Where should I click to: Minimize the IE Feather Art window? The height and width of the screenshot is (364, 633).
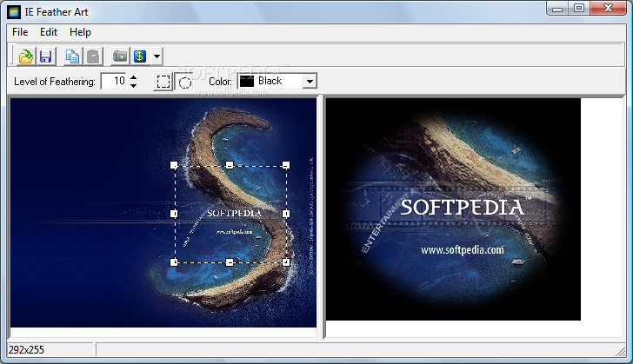[x=557, y=8]
